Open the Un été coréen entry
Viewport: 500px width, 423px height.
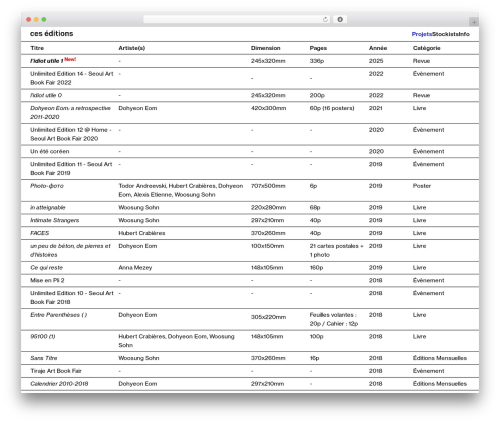point(50,151)
